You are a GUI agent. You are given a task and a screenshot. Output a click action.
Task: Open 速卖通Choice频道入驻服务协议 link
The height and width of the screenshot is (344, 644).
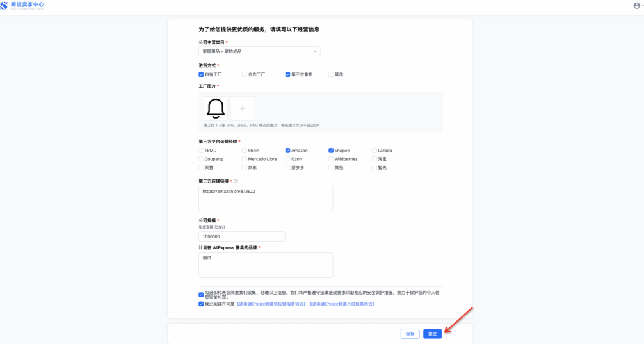click(342, 304)
